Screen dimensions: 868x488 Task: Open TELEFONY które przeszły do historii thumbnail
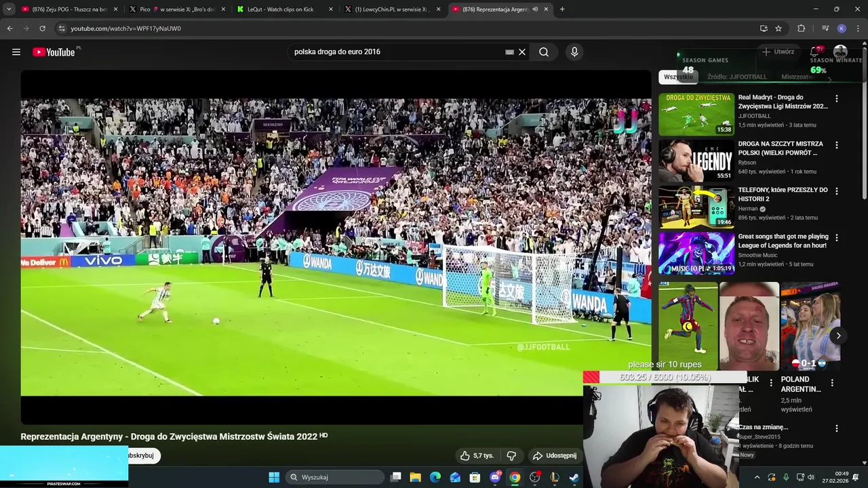(x=696, y=207)
